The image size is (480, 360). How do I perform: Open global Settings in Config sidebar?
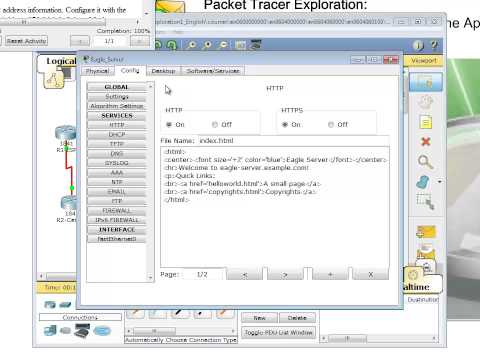tap(117, 97)
